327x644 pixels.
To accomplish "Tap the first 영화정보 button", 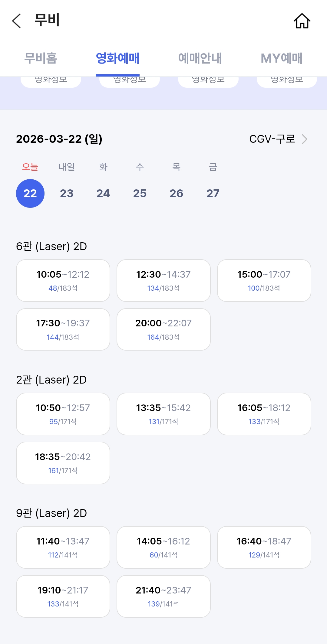I will [x=51, y=82].
